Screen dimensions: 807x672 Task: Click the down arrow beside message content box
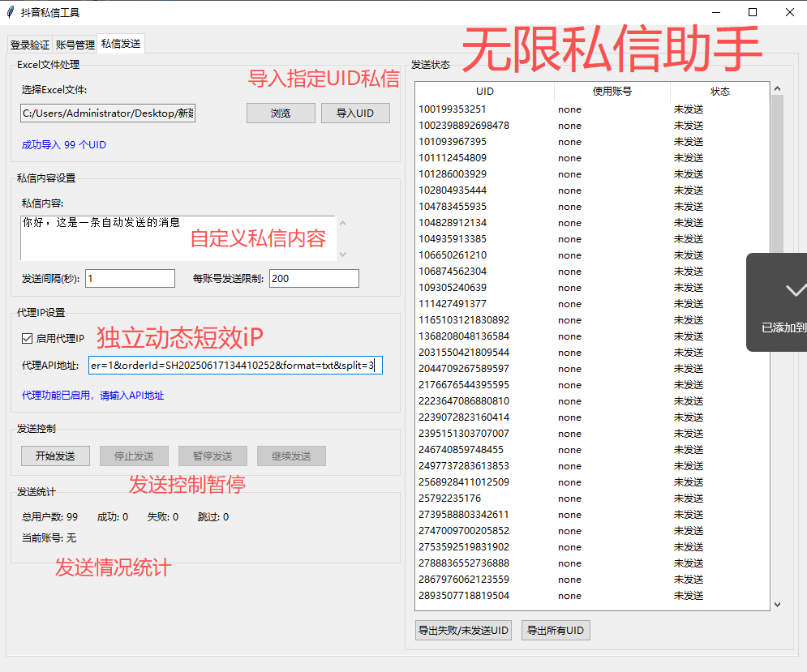click(343, 255)
